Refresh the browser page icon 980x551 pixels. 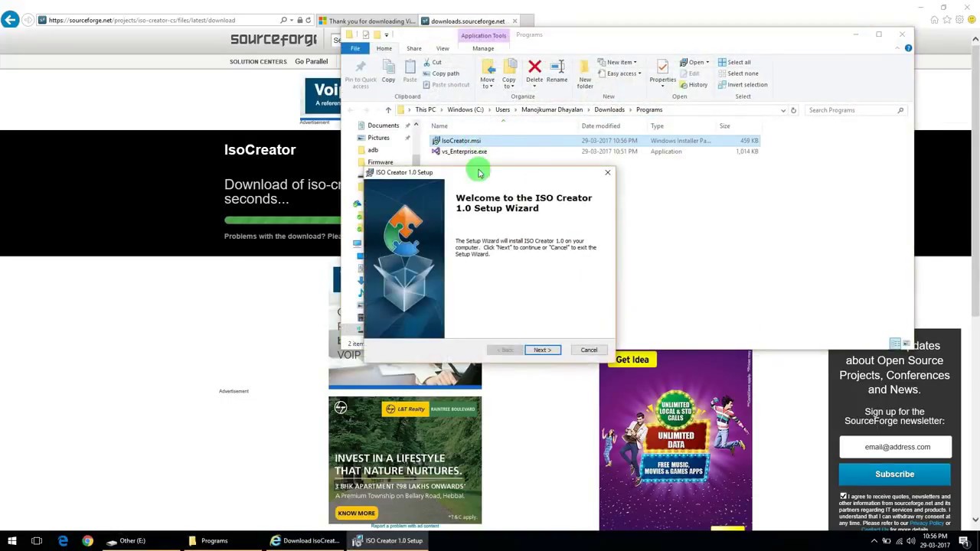click(309, 20)
